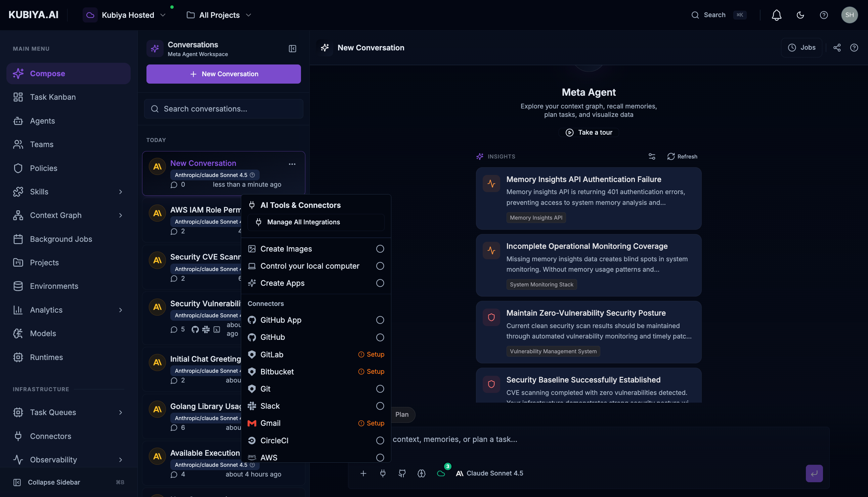This screenshot has width=868, height=497.
Task: Expand the Skills sidebar section
Action: (x=120, y=192)
